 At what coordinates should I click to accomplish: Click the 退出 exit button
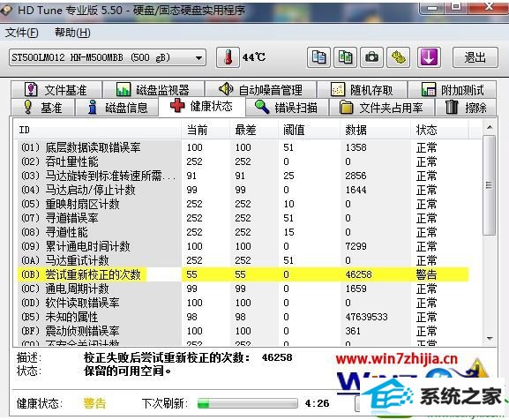[x=475, y=57]
